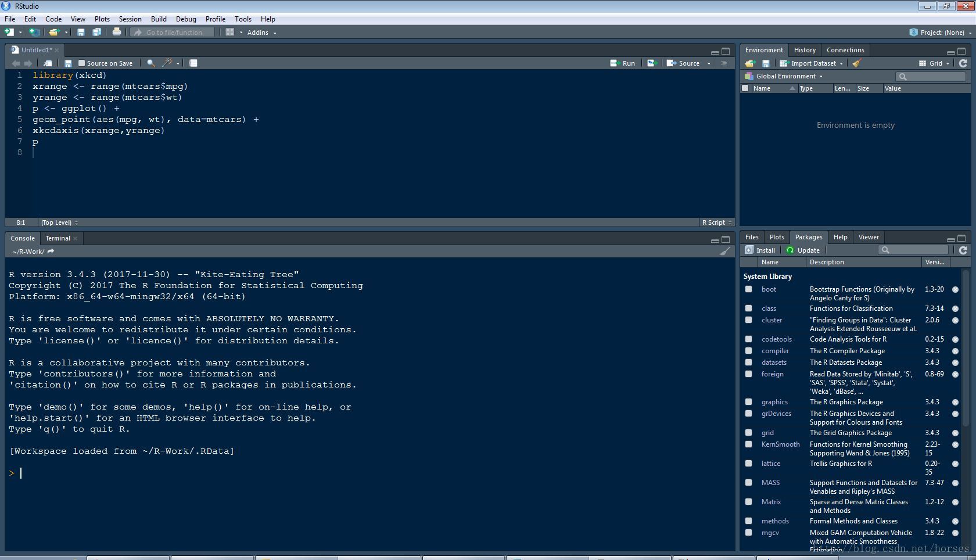Viewport: 976px width, 560px height.
Task: Switch to the History tab
Action: click(805, 50)
